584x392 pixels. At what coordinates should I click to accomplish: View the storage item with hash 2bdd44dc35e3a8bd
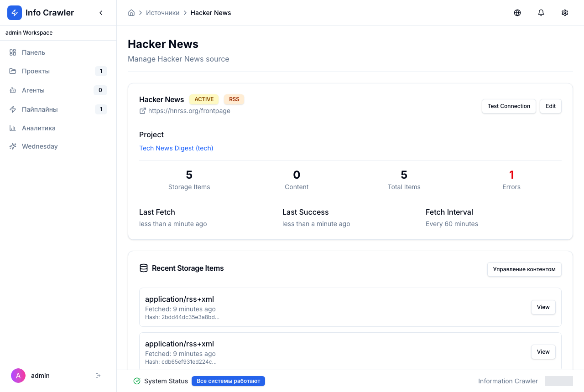click(x=543, y=307)
